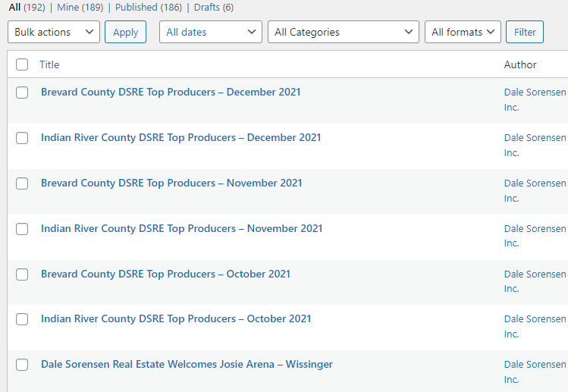Check the Indian River County October 2021 post
568x392 pixels.
coord(22,319)
